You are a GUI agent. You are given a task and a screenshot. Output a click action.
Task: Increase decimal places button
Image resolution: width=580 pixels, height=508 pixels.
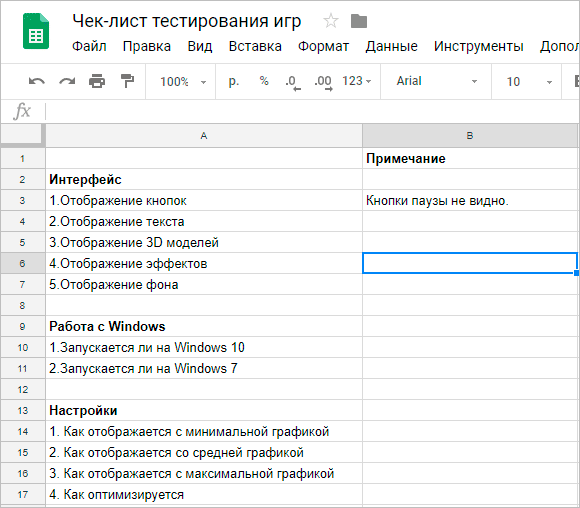click(x=324, y=82)
